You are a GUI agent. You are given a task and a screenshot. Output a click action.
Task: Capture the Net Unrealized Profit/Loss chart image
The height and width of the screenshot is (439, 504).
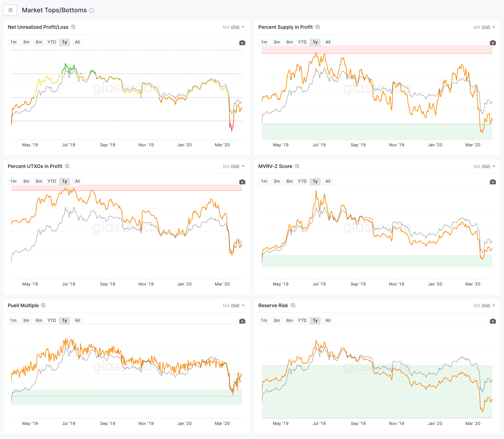[242, 43]
